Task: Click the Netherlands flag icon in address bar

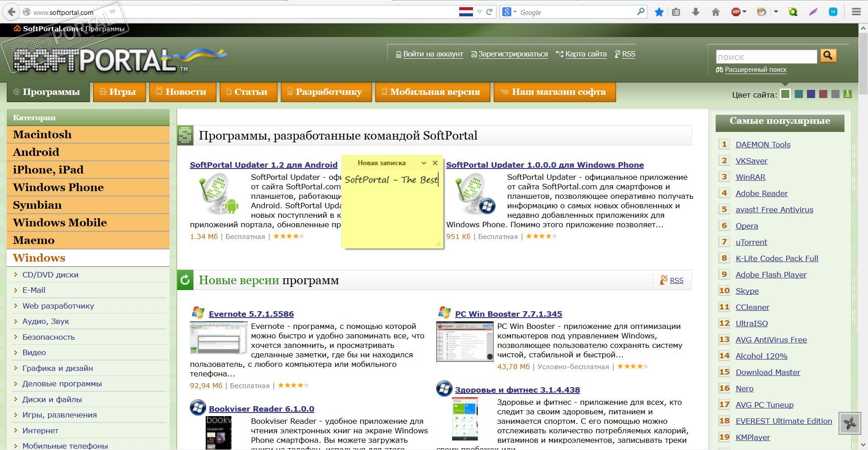Action: tap(466, 12)
